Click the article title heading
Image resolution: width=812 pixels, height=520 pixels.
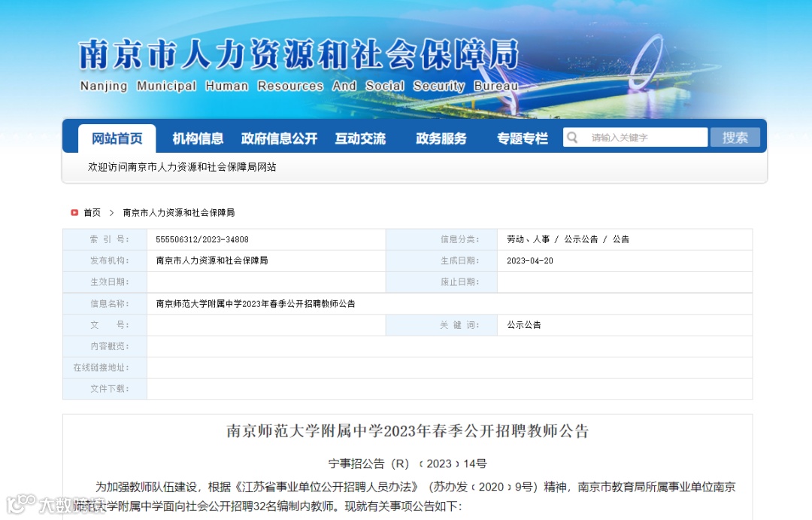coord(408,431)
